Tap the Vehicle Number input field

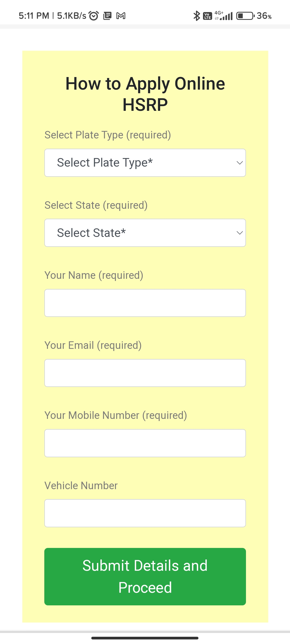(x=145, y=513)
